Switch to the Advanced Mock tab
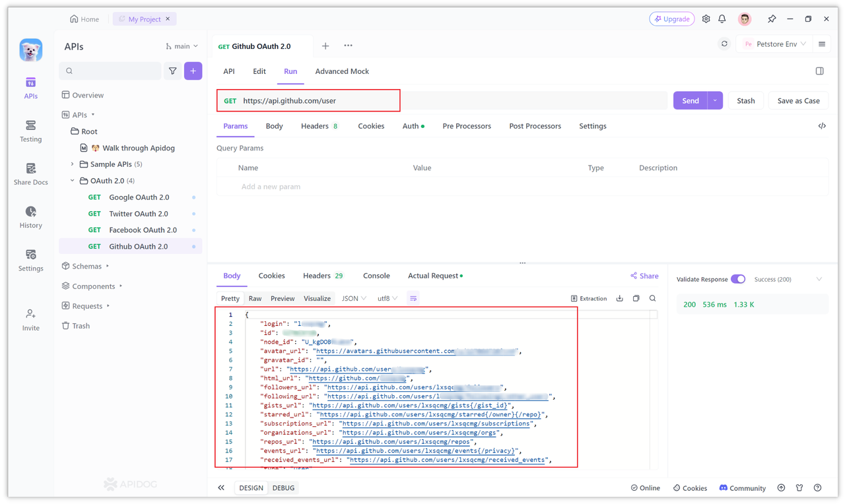 click(x=342, y=71)
